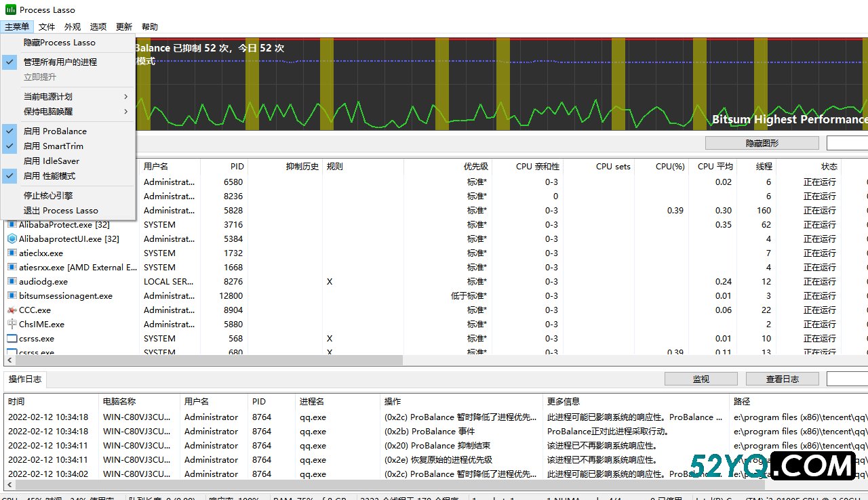This screenshot has height=500, width=868.
Task: Sort log by 时间 column
Action: 51,401
